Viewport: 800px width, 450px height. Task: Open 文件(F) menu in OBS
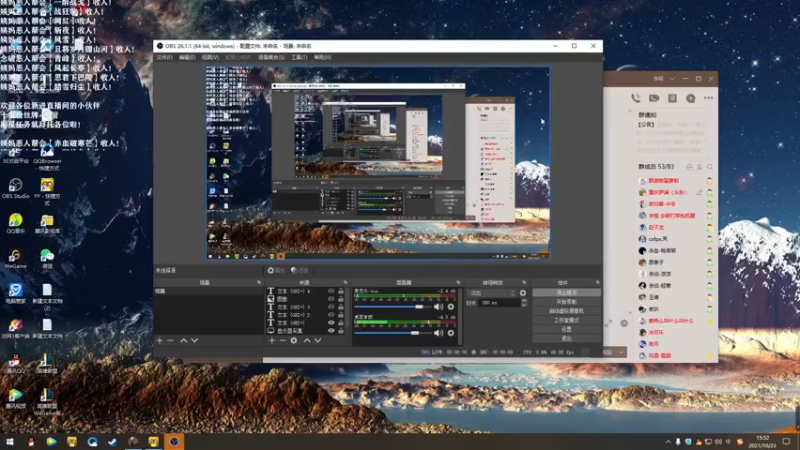164,58
